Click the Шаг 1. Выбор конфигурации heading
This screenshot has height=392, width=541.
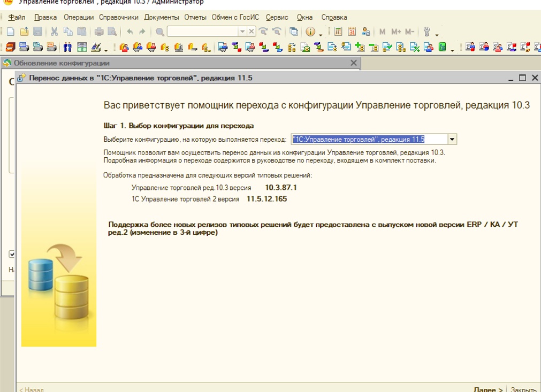pos(178,126)
